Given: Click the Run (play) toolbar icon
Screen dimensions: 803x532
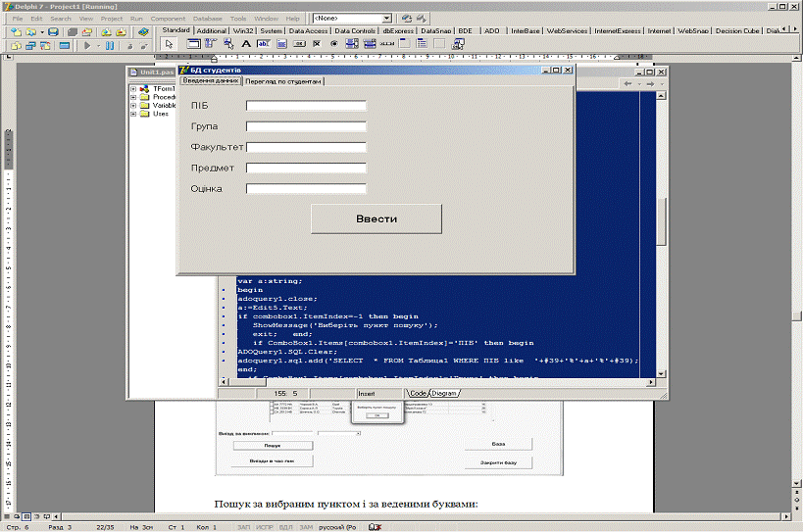Looking at the screenshot, I should (87, 45).
